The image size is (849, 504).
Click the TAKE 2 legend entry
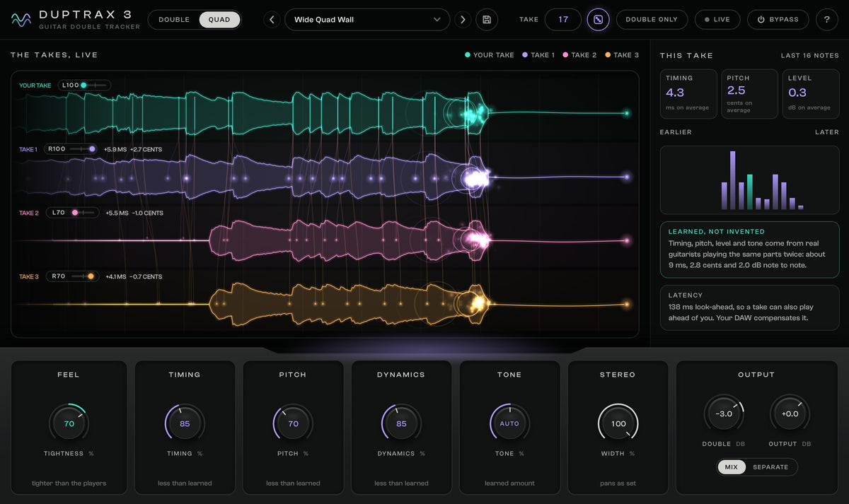(580, 55)
